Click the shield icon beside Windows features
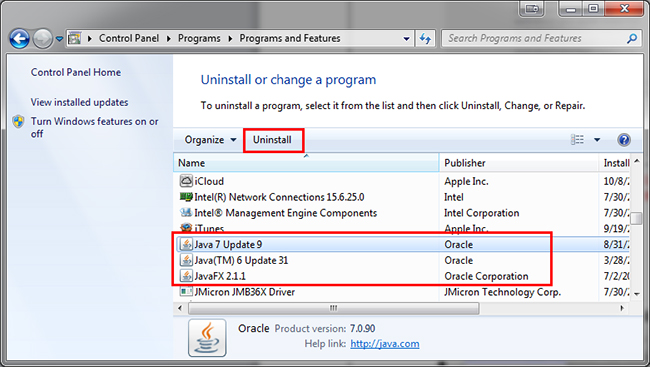This screenshot has width=650, height=367. 18,122
